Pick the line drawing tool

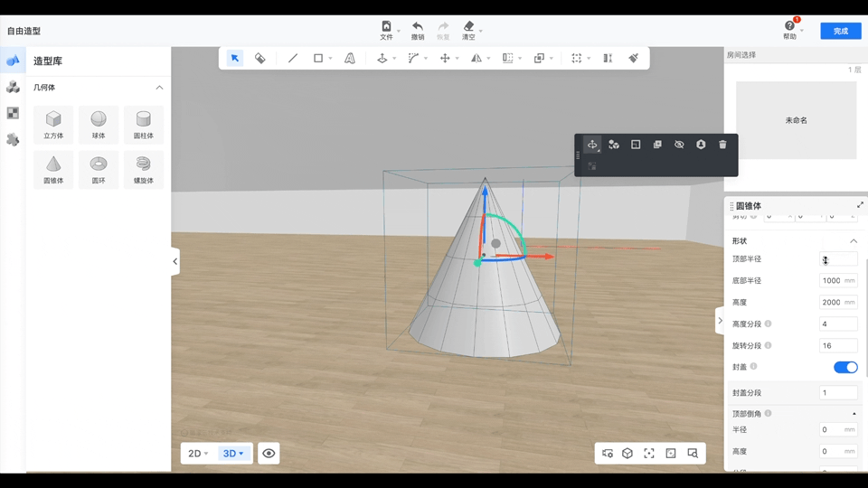point(293,58)
